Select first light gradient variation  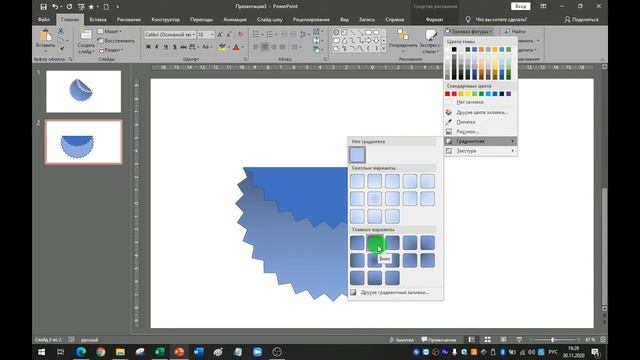(357, 181)
